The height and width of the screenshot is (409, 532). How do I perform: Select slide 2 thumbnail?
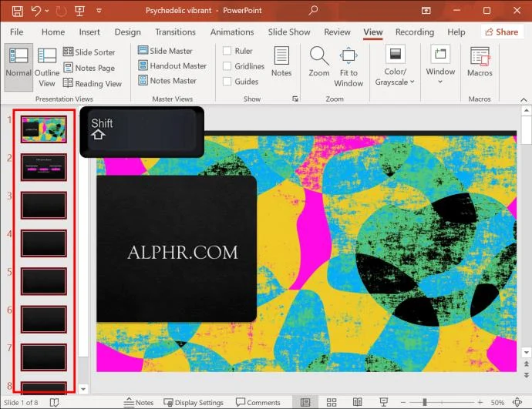pyautogui.click(x=44, y=167)
